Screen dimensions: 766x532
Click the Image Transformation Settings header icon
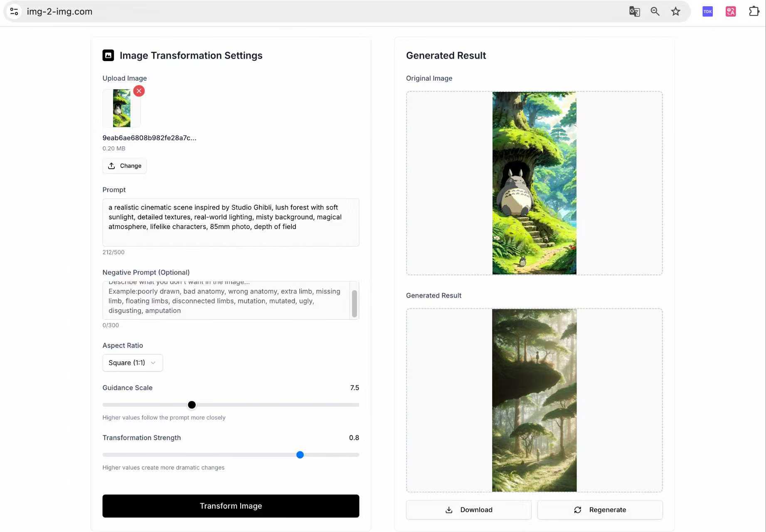point(108,55)
